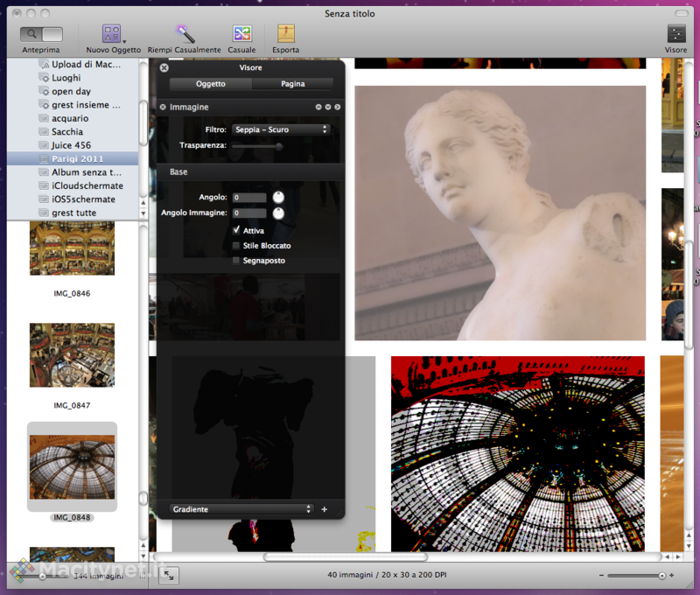The width and height of the screenshot is (700, 595).
Task: Click the Nuovo Oggetto toolbar icon
Action: tap(112, 34)
